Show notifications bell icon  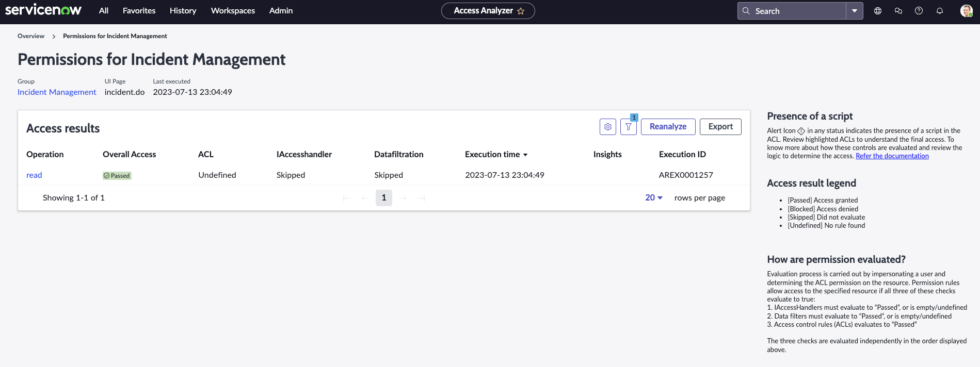940,11
